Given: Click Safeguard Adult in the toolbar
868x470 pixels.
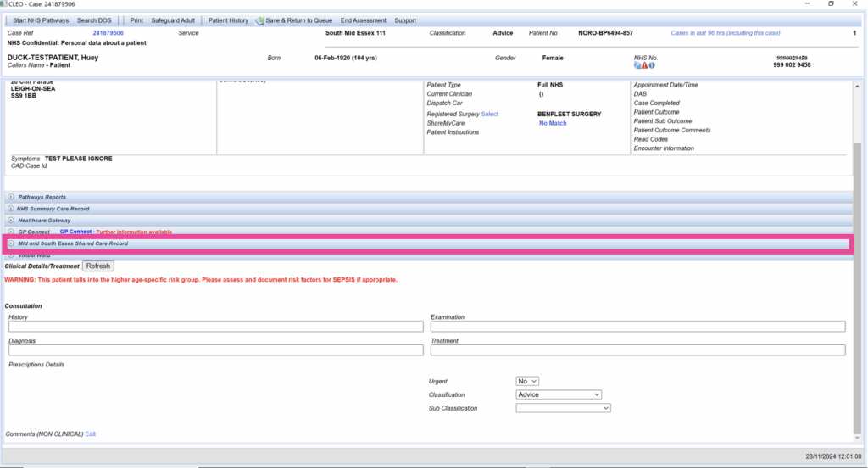Looking at the screenshot, I should (x=173, y=20).
